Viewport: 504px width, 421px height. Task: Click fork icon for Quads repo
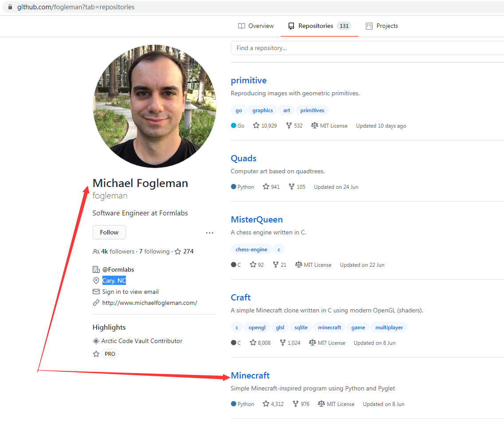coord(292,187)
